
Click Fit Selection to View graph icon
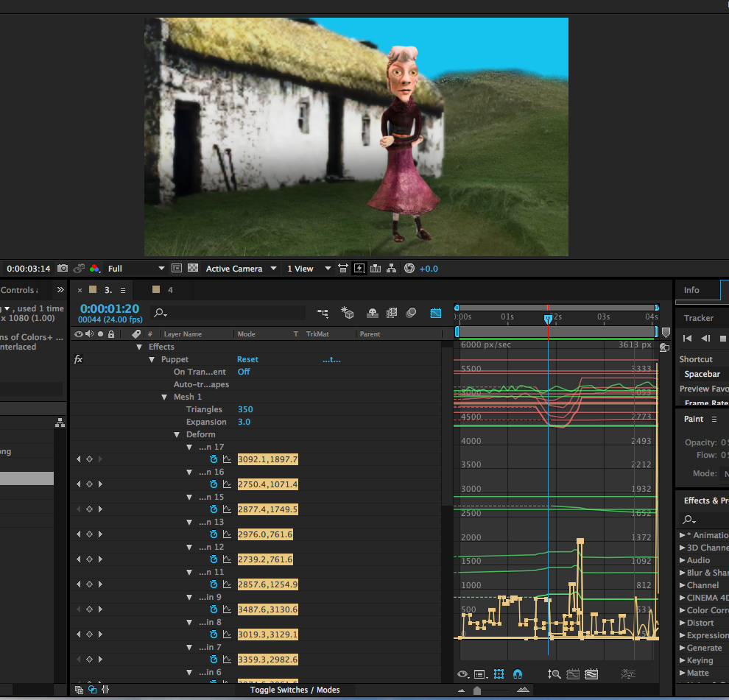[x=572, y=674]
